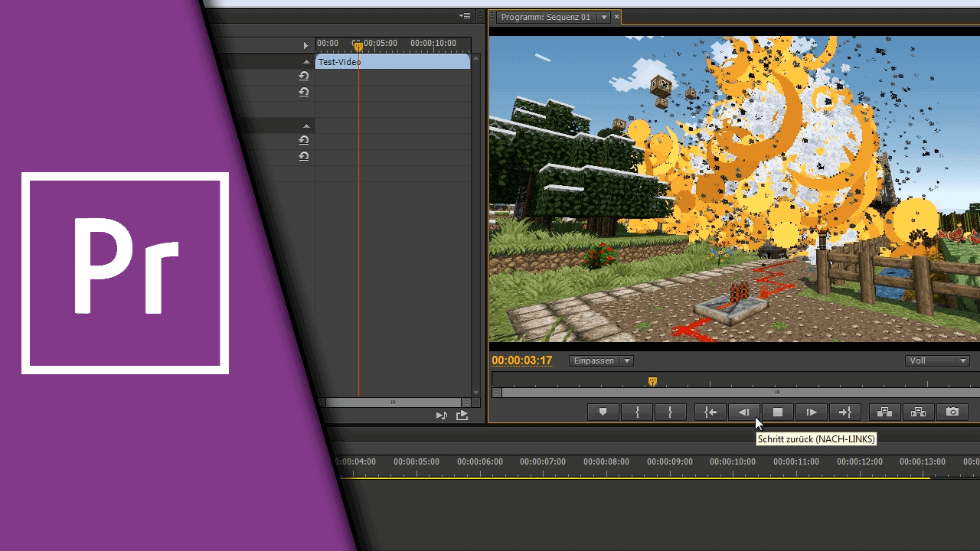The height and width of the screenshot is (551, 980).
Task: Click the 00:00:03:17 timecode field
Action: click(x=522, y=360)
